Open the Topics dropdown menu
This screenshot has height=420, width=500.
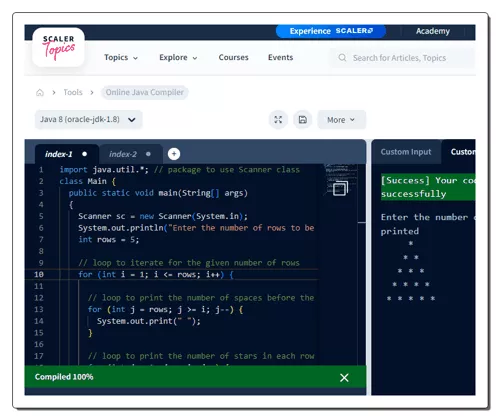[121, 57]
